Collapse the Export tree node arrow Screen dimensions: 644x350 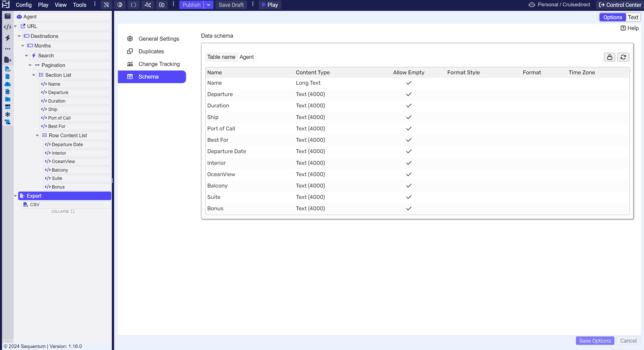click(15, 196)
